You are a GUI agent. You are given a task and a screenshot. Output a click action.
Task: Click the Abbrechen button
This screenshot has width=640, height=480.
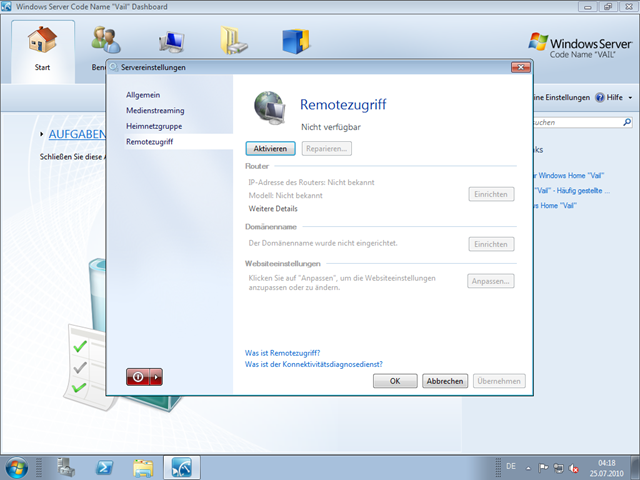click(x=445, y=381)
